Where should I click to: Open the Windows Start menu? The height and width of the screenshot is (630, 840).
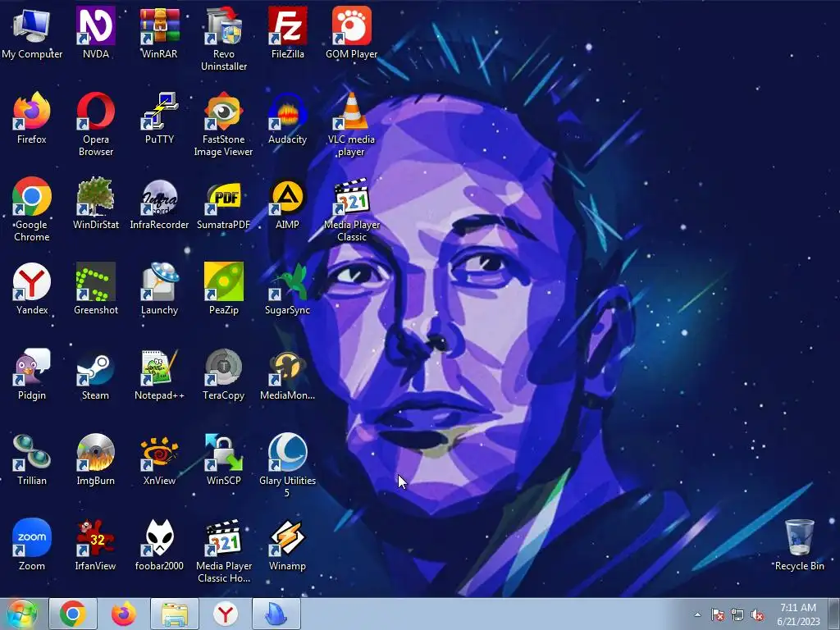pos(22,614)
